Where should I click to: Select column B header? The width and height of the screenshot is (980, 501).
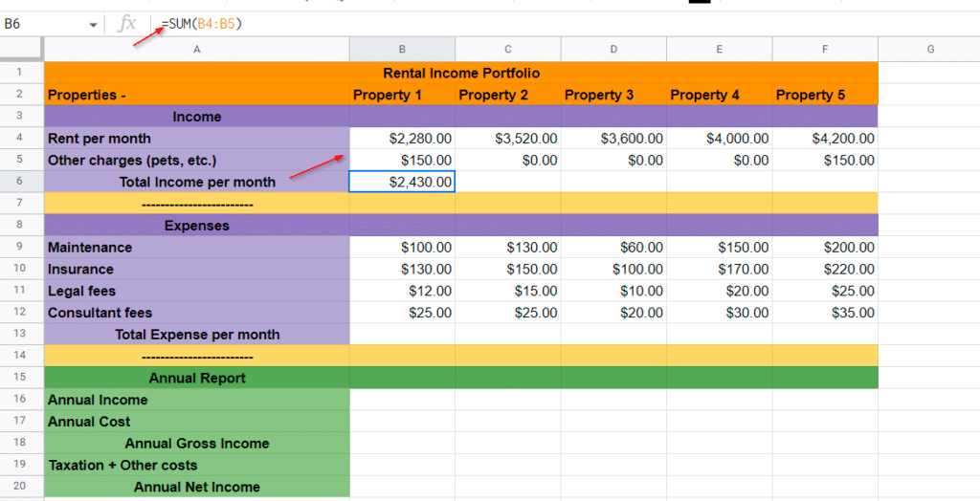pos(402,49)
